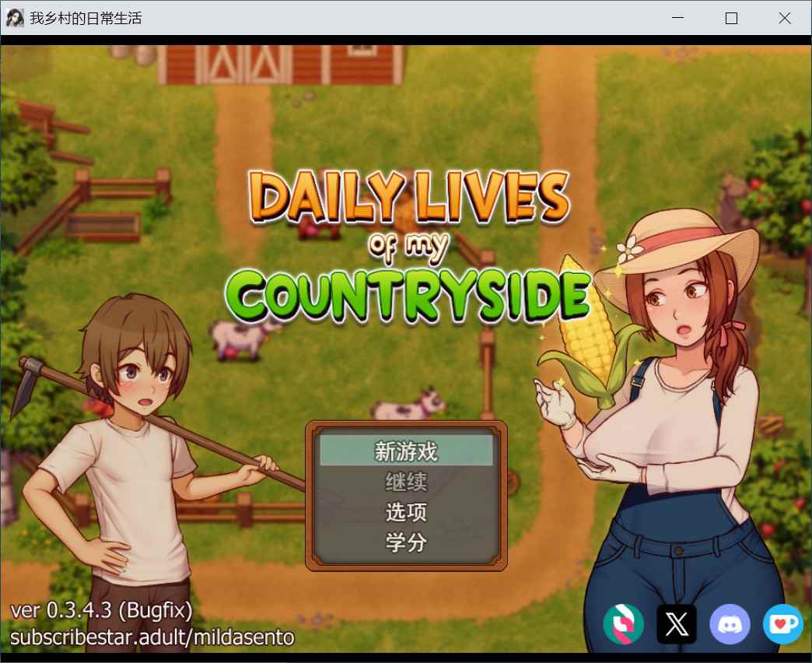Minimize the game window

tap(677, 18)
